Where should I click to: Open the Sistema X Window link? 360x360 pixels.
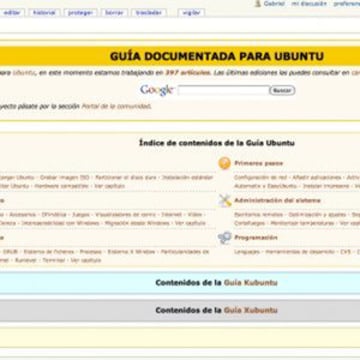[x=131, y=252]
